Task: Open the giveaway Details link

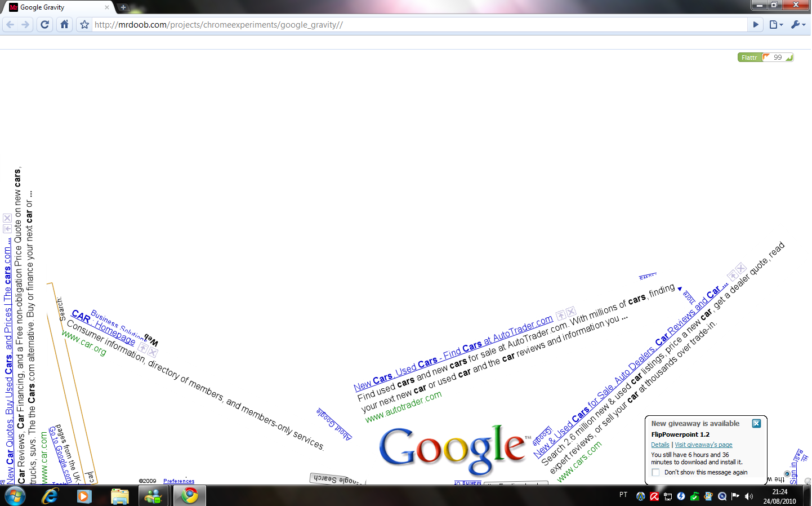Action: 661,445
